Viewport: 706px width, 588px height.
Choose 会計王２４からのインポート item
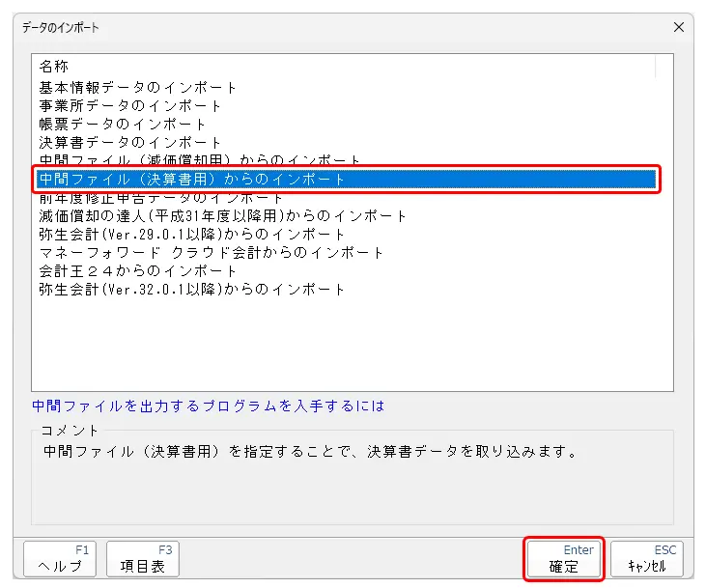tap(138, 270)
